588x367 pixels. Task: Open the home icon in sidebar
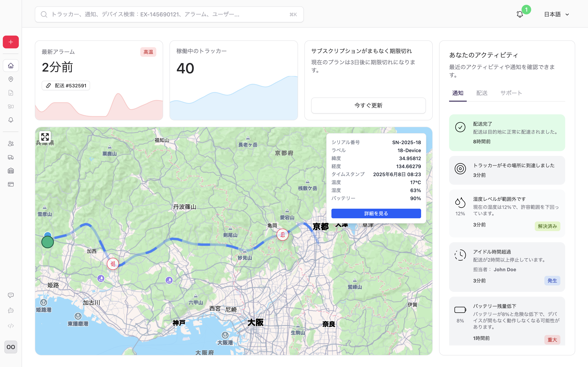[11, 66]
